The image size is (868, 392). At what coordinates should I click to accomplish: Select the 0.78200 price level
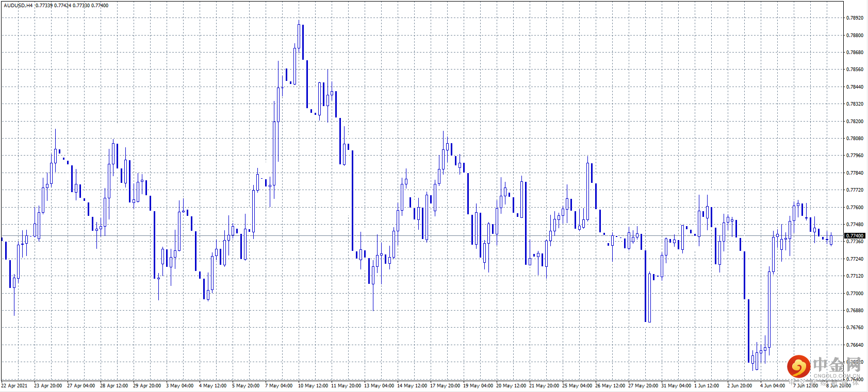855,122
